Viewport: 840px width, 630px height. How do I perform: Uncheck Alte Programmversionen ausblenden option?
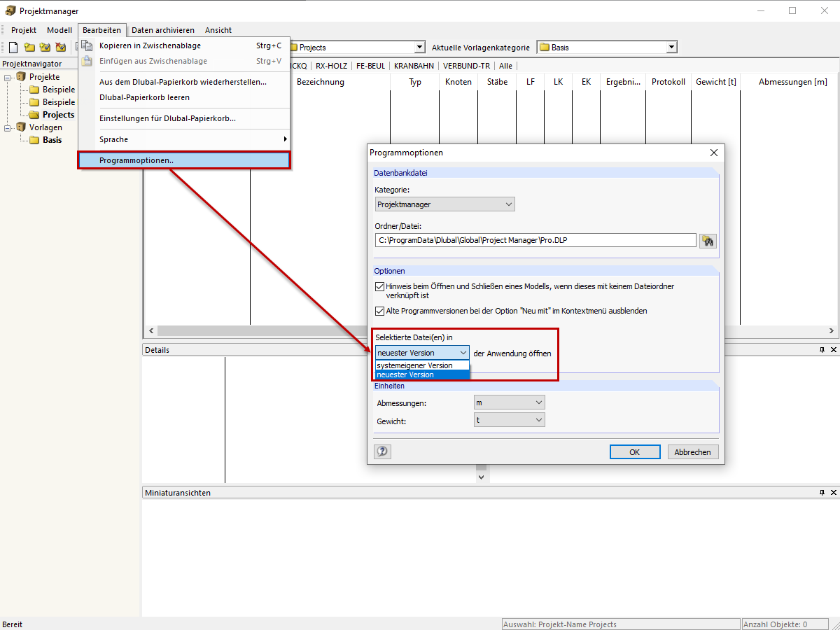pos(379,311)
